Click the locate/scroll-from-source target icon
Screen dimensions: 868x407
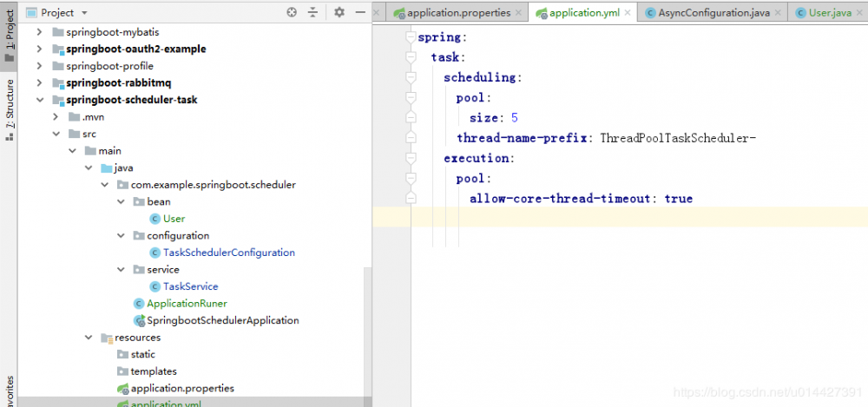click(x=292, y=12)
